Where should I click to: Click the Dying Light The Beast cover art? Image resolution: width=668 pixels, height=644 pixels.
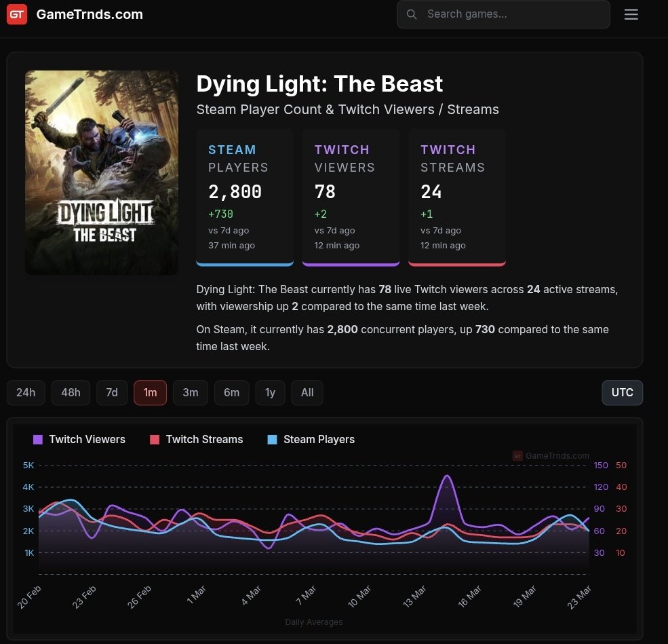(x=102, y=172)
